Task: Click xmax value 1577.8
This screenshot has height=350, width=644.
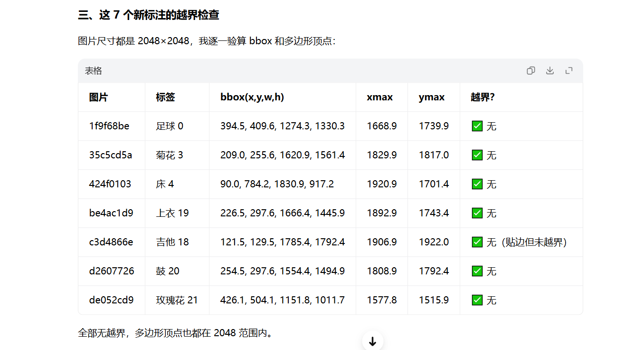Action: (x=382, y=300)
